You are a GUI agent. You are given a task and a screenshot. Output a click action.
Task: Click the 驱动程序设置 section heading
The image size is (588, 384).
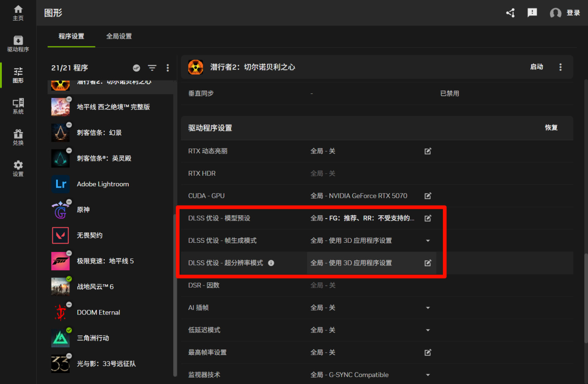(x=210, y=128)
